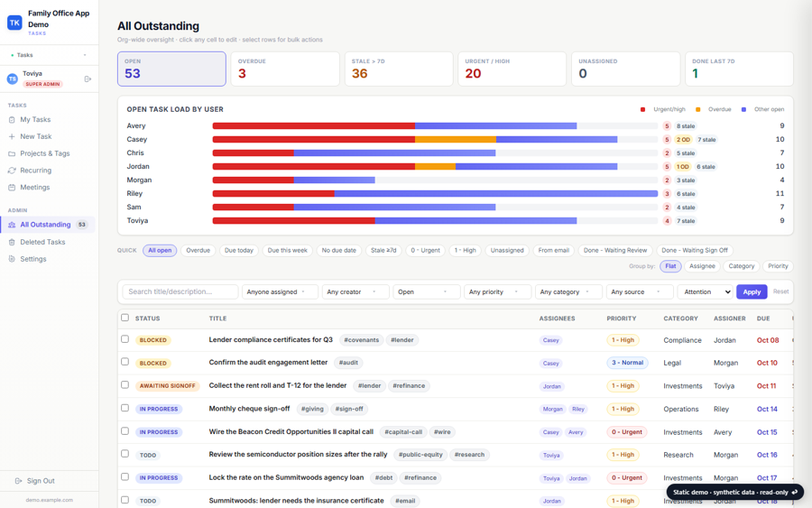Click the search title/description field

tap(180, 292)
